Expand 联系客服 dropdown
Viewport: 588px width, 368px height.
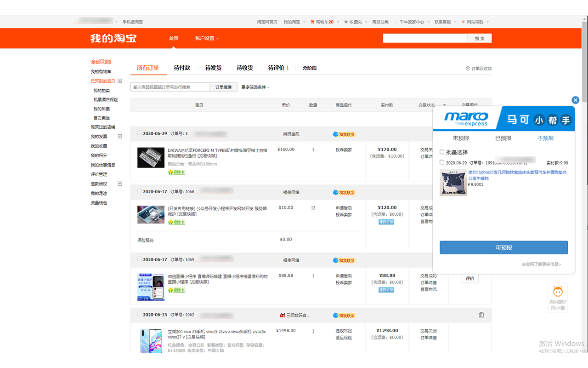[446, 22]
